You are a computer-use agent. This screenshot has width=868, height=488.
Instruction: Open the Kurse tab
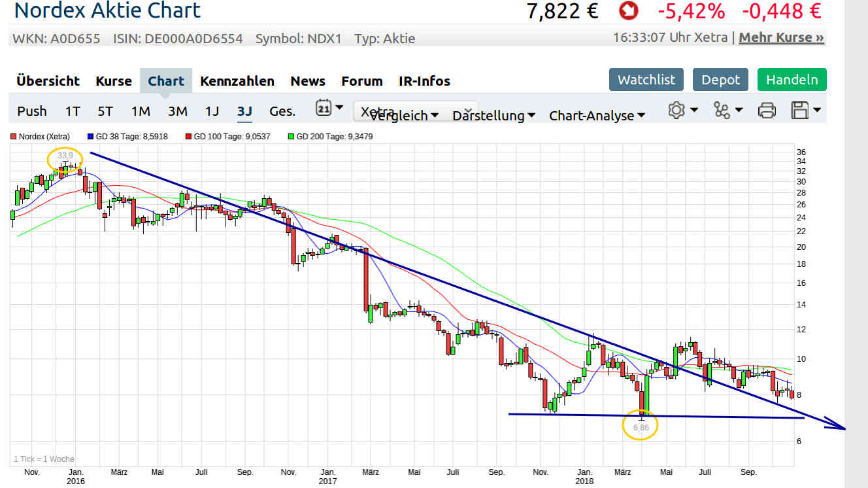[x=114, y=81]
